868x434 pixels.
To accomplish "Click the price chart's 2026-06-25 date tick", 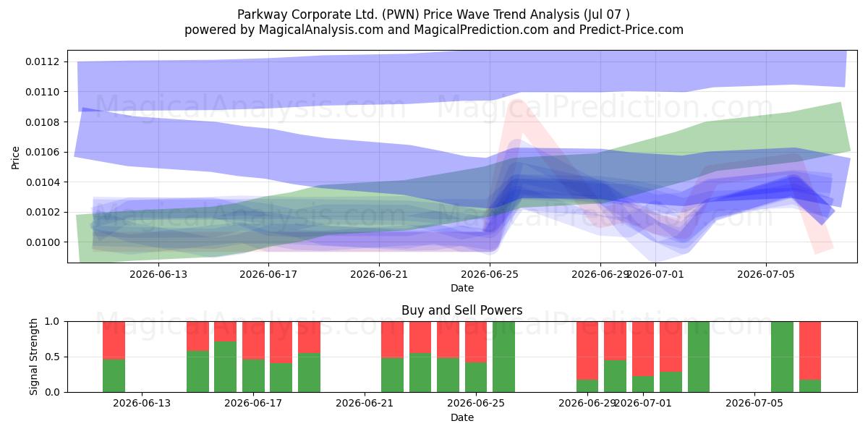I will (490, 274).
